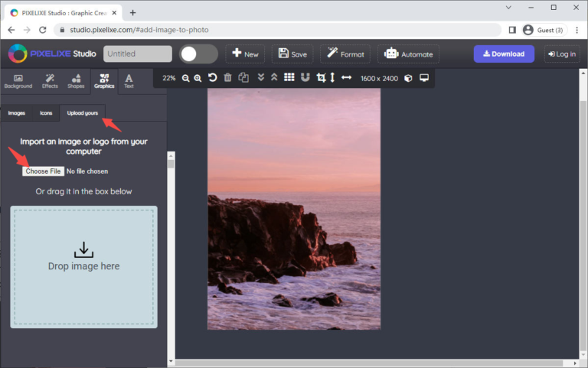Click the vertical resize arrow icon

332,78
